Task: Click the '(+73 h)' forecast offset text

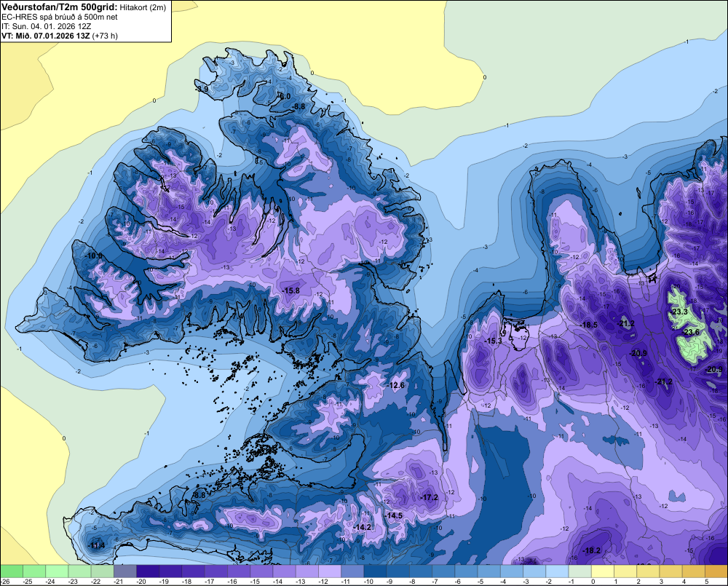Action: coord(105,36)
